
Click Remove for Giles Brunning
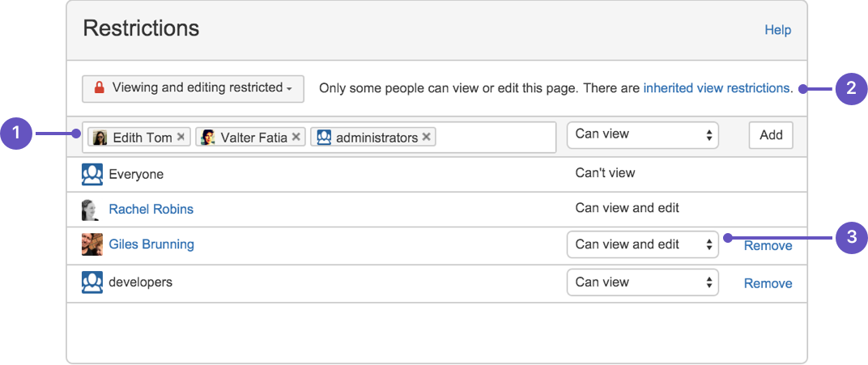(768, 245)
